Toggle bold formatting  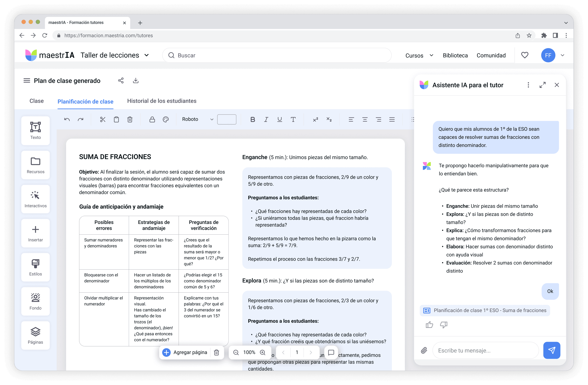click(252, 119)
